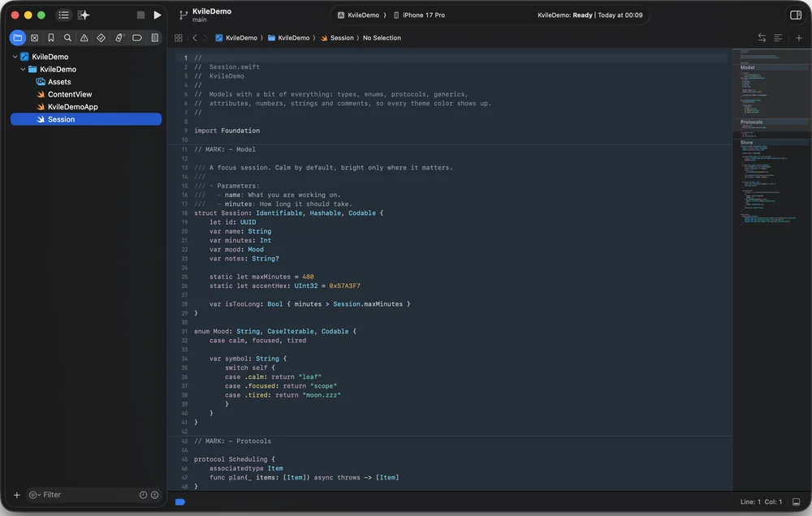
Task: Stop the running scheme
Action: (140, 15)
